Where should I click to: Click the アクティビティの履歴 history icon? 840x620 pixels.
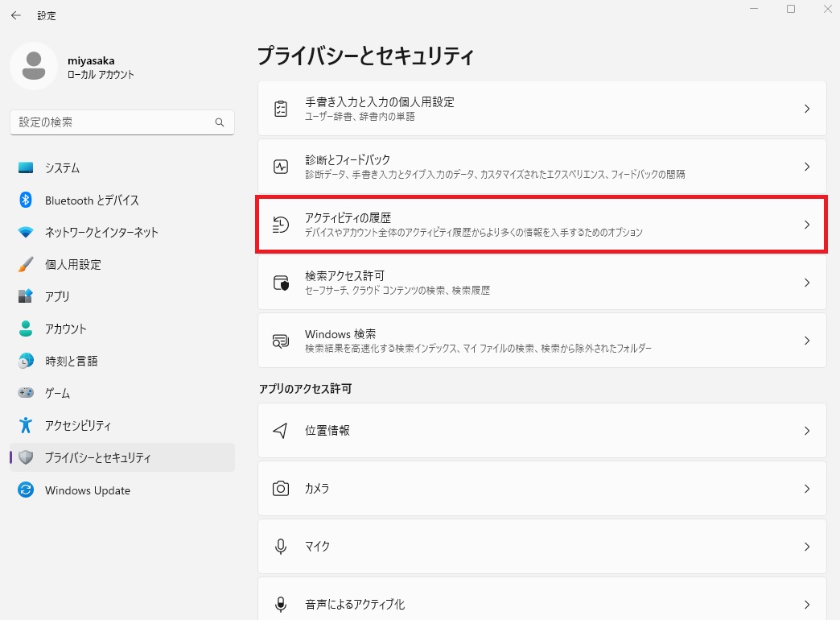coord(280,225)
